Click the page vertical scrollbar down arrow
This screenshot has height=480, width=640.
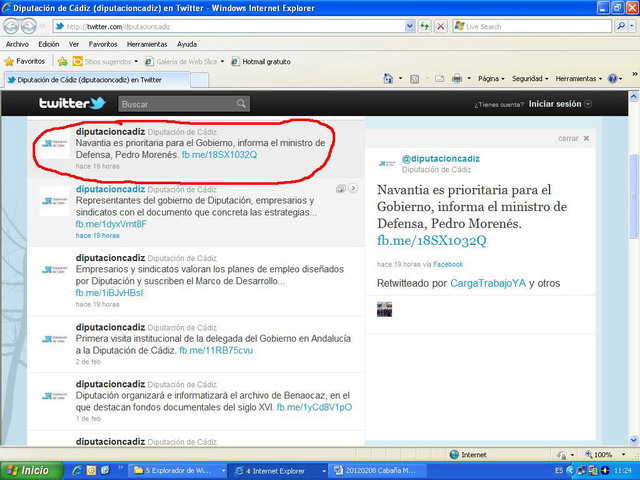(633, 440)
